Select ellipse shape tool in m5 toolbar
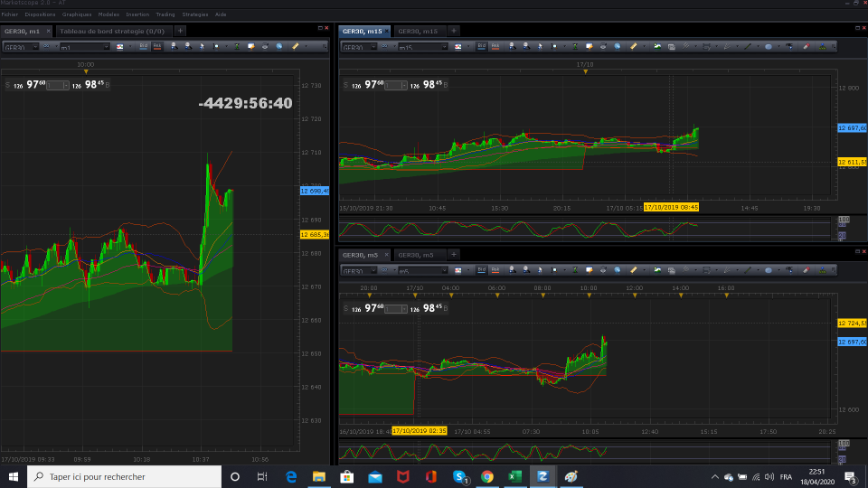The height and width of the screenshot is (488, 868). (x=769, y=270)
